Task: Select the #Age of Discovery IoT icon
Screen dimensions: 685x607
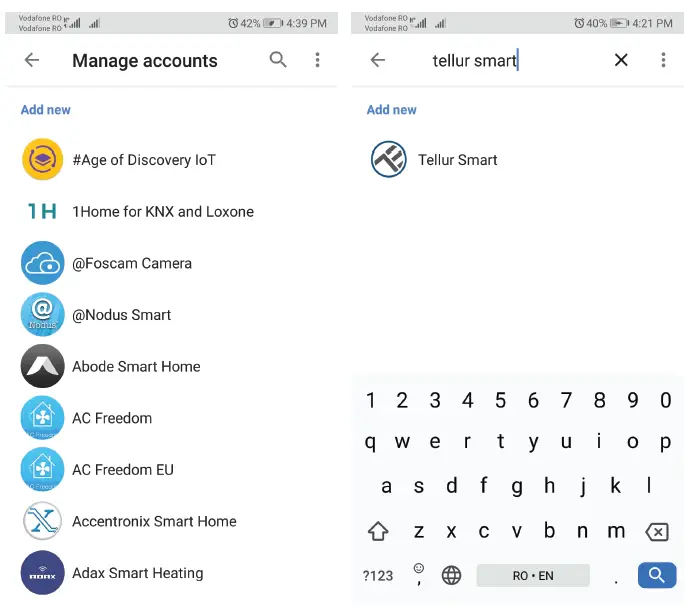Action: (x=42, y=160)
